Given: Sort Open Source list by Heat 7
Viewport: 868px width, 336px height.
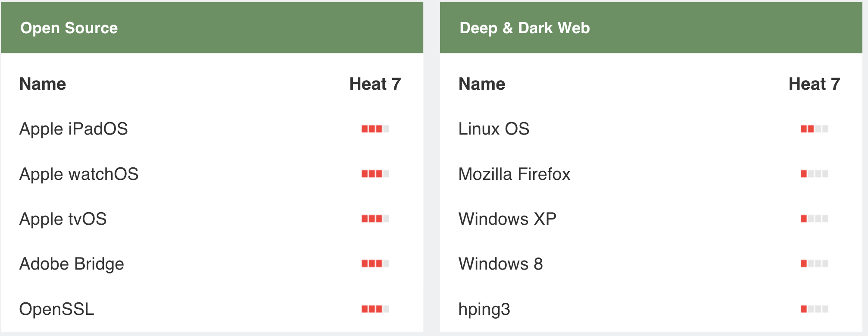Looking at the screenshot, I should pos(375,84).
